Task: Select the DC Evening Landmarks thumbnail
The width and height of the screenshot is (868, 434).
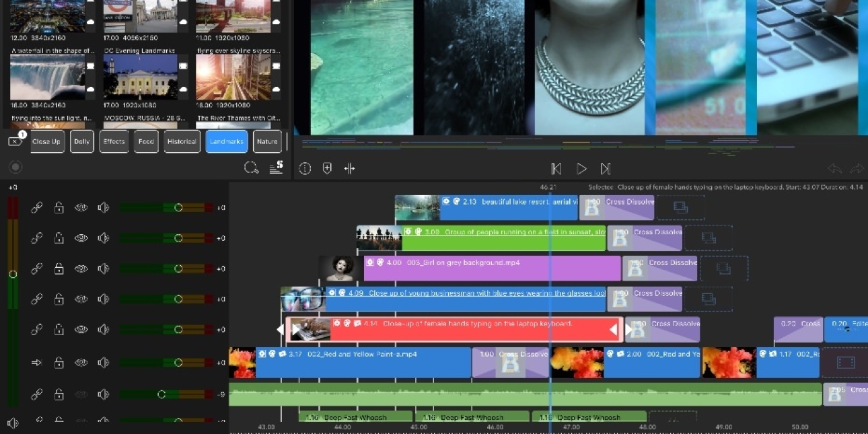Action: 140,77
